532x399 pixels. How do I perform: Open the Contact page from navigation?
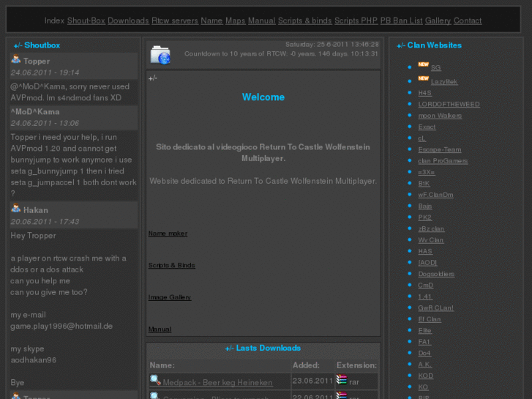(x=468, y=20)
